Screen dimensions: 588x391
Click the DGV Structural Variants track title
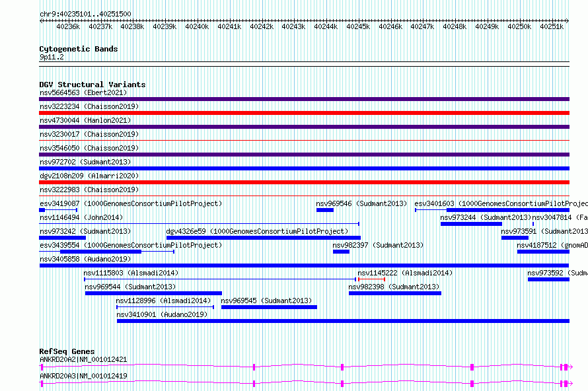[92, 85]
